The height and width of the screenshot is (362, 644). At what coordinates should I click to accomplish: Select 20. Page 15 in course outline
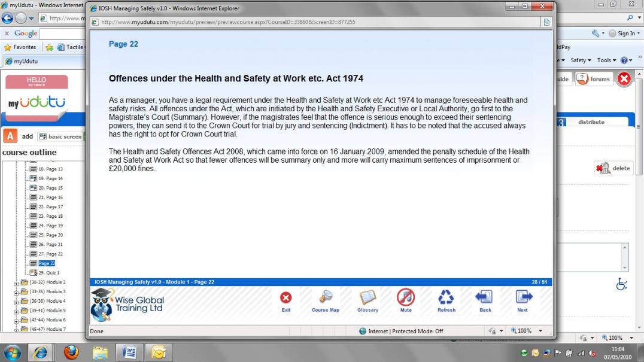click(x=50, y=188)
